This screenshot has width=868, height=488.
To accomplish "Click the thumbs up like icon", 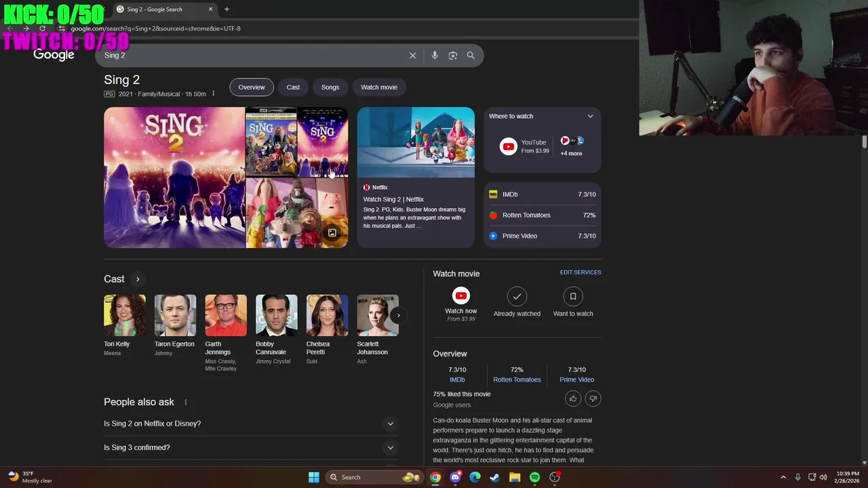I will tap(573, 399).
